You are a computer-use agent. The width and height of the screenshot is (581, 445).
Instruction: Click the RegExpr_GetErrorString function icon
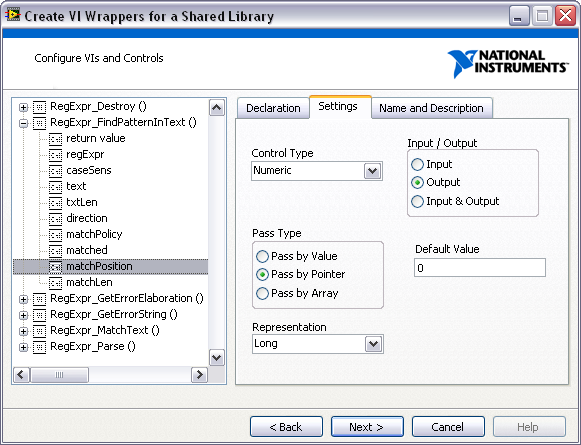pyautogui.click(x=39, y=315)
